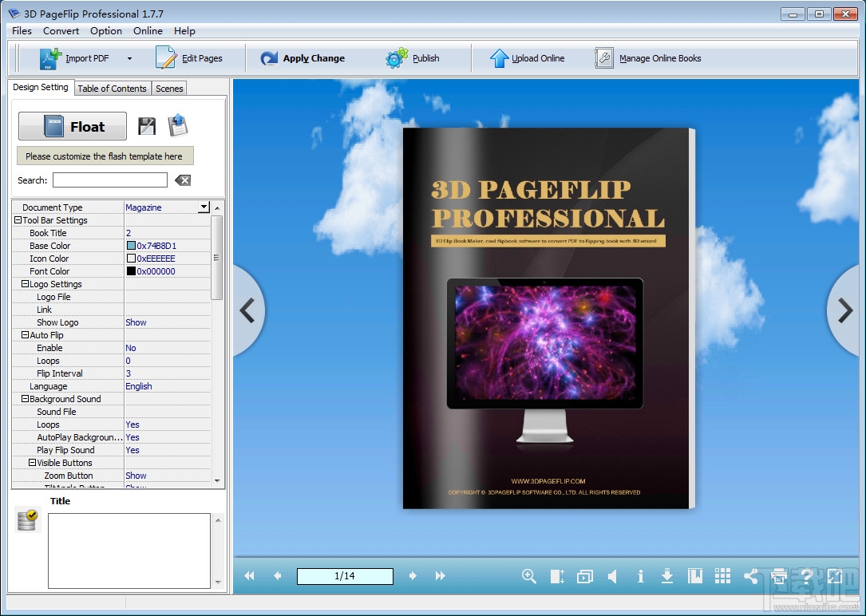Collapse the Tool Bar Settings group
Screen dimensions: 866x616
pyautogui.click(x=18, y=219)
